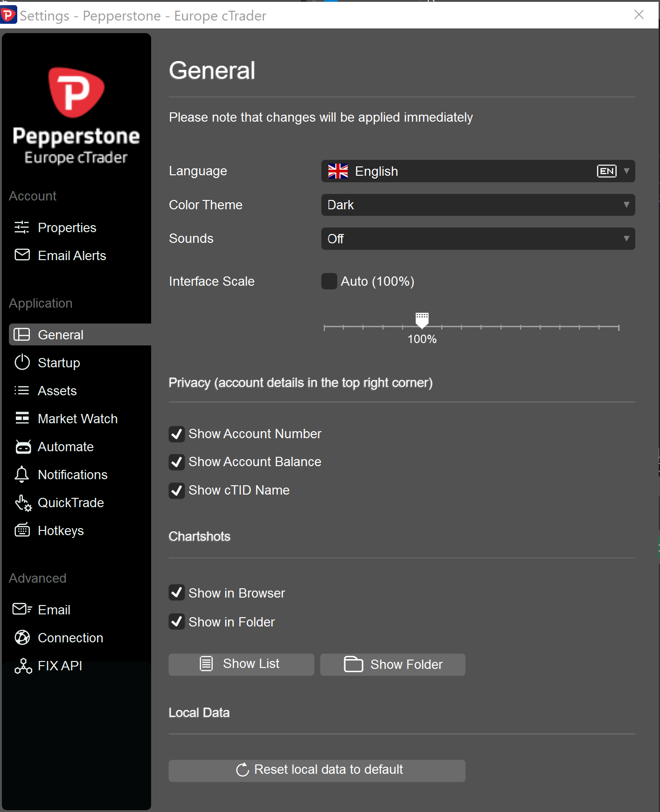Viewport: 660px width, 812px height.
Task: Select Hotkeys in the Application menu
Action: pos(61,530)
